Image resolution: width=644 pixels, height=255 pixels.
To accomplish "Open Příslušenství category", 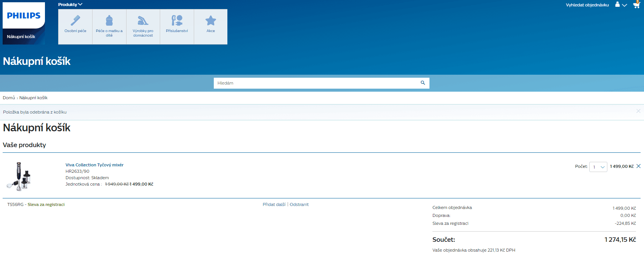I will pyautogui.click(x=177, y=27).
